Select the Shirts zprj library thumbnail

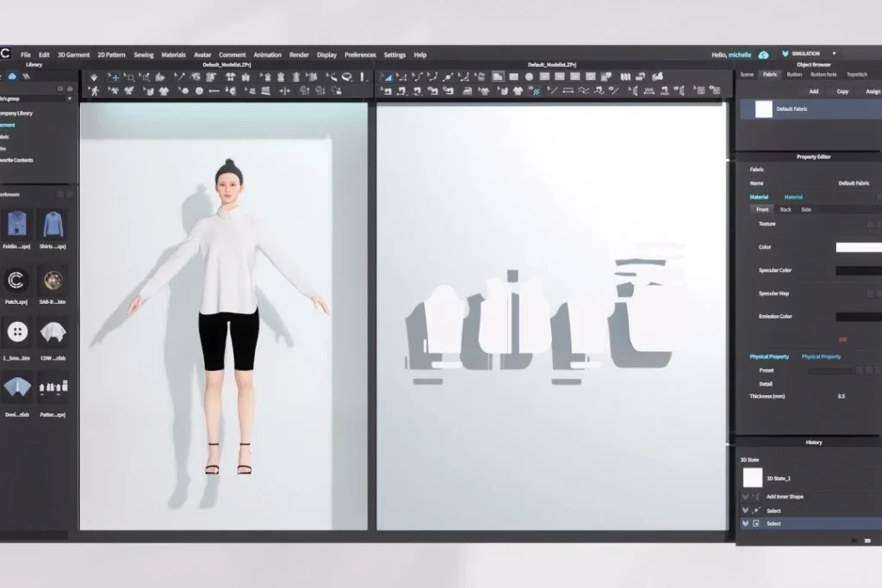click(53, 226)
